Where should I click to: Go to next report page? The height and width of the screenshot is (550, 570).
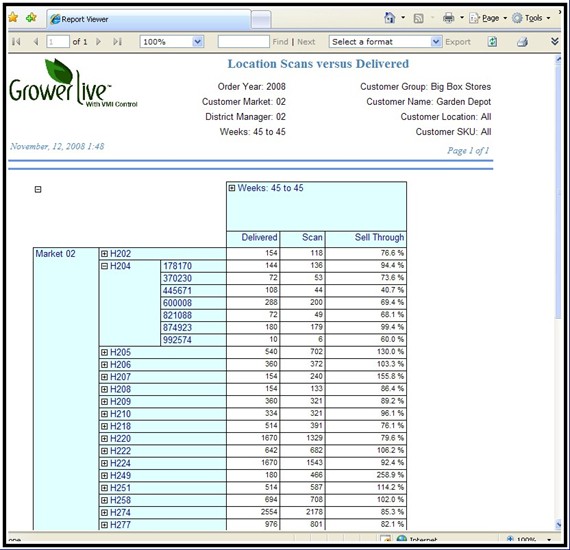pyautogui.click(x=98, y=42)
